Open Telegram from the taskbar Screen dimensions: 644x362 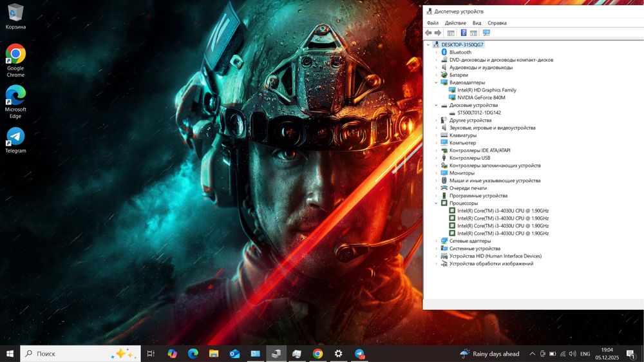point(359,354)
